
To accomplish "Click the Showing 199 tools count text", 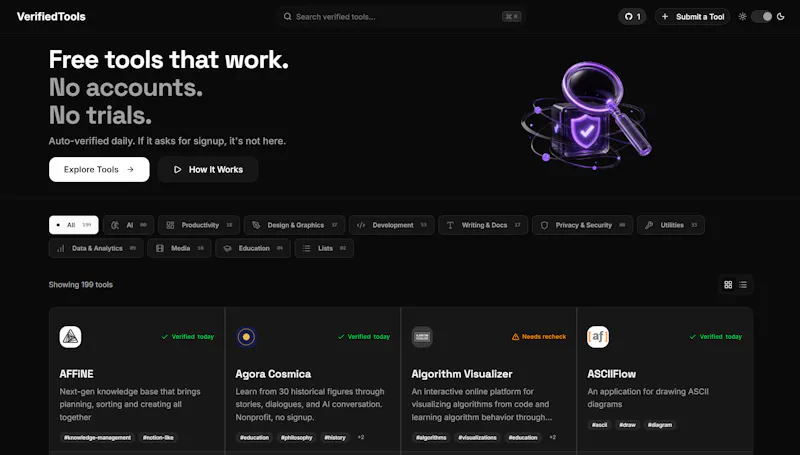I will coord(81,285).
